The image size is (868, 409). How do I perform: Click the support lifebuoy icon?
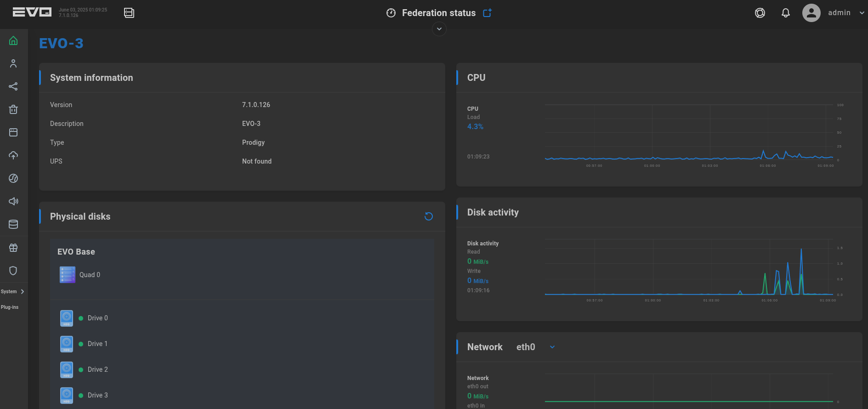[760, 13]
